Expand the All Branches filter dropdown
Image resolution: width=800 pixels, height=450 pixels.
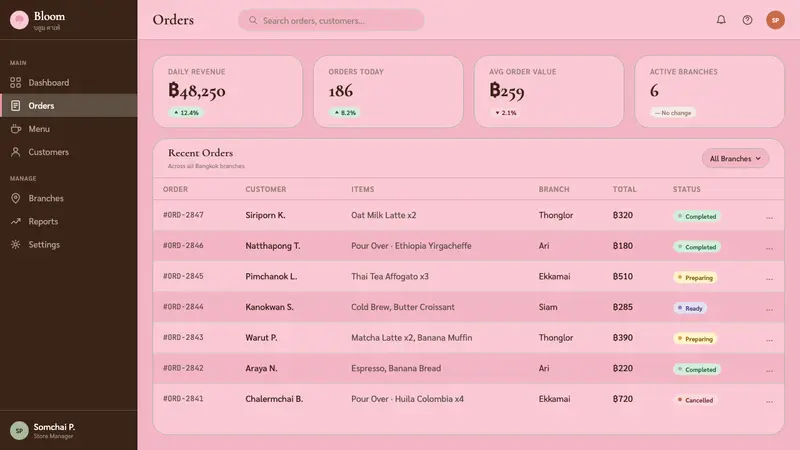[735, 159]
